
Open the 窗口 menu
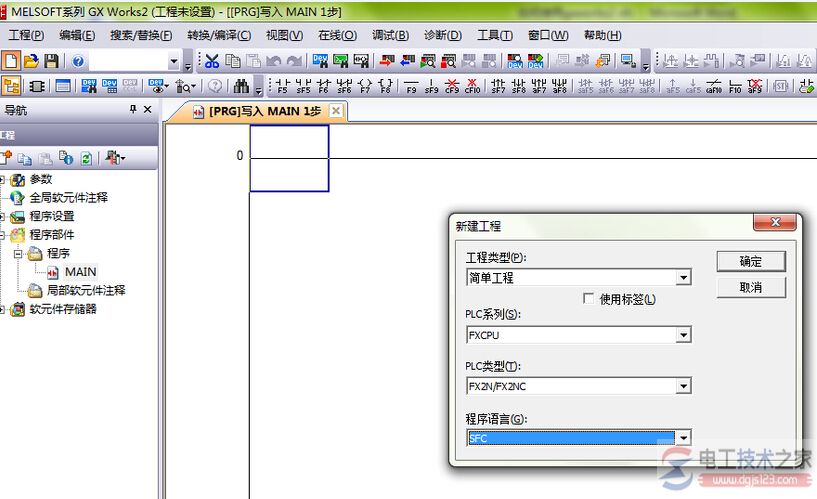point(548,35)
